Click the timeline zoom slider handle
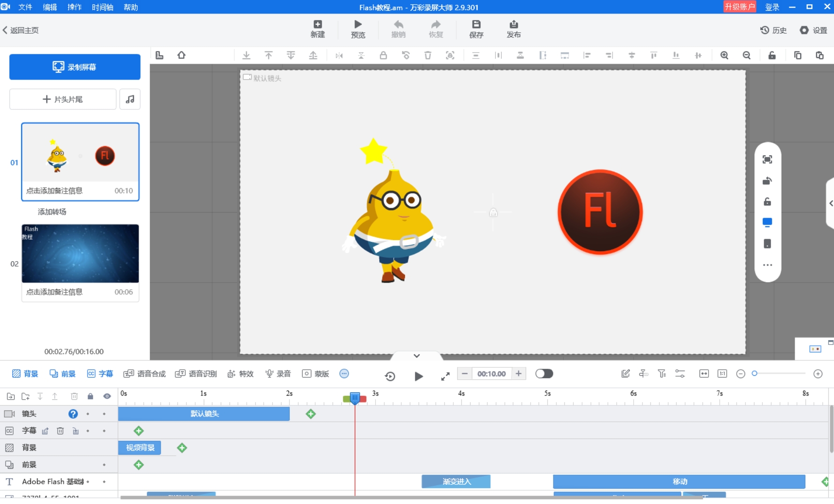Image resolution: width=834 pixels, height=504 pixels. tap(754, 373)
